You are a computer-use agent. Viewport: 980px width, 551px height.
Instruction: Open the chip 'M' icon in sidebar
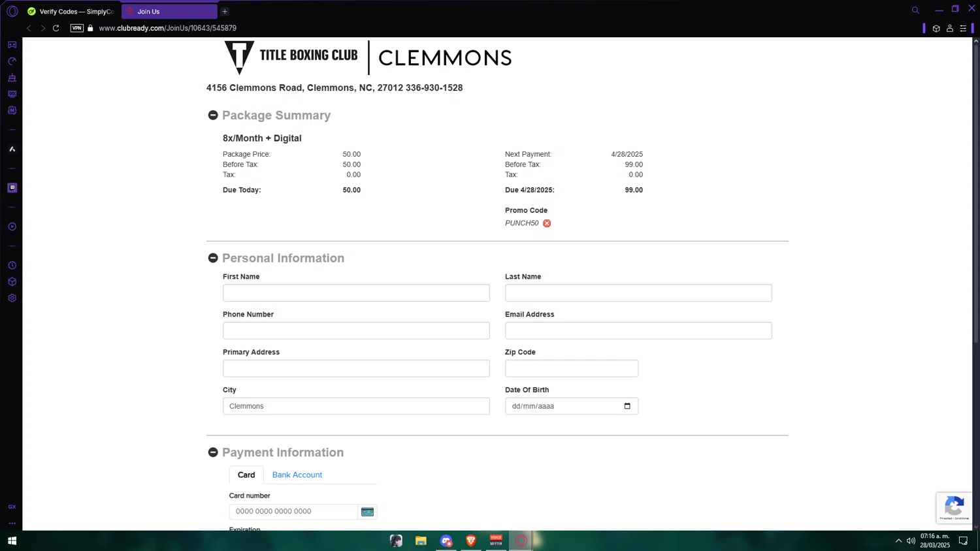click(x=12, y=110)
